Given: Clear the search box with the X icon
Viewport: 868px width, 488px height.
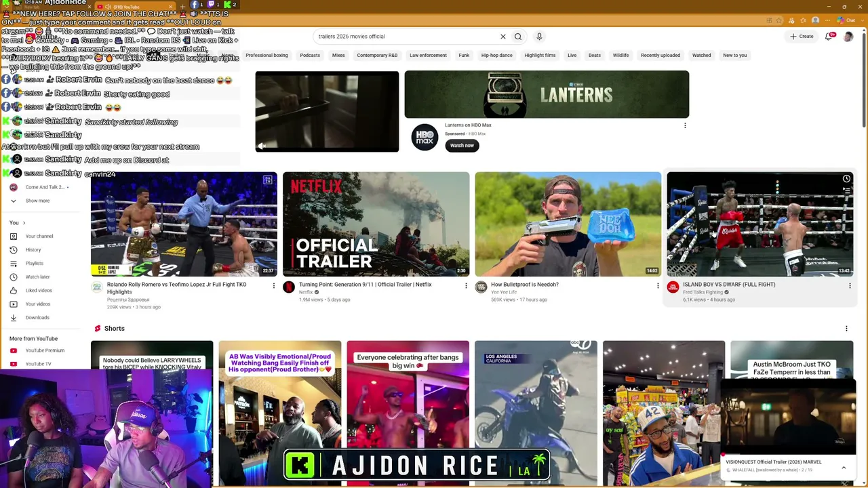Looking at the screenshot, I should coord(503,37).
